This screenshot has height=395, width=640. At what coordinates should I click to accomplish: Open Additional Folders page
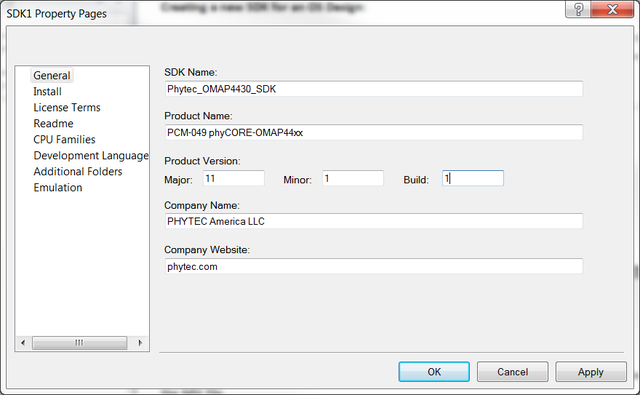click(x=78, y=171)
